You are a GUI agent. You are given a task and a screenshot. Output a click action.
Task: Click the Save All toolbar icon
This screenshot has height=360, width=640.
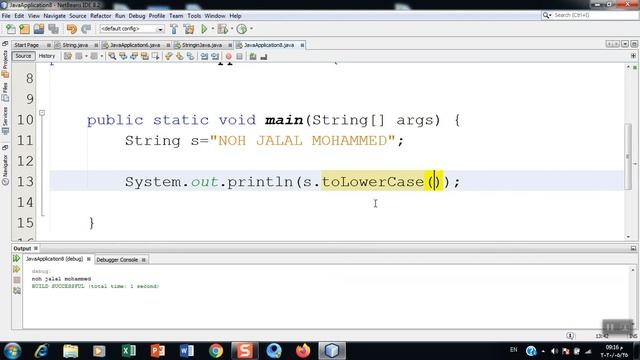[53, 29]
